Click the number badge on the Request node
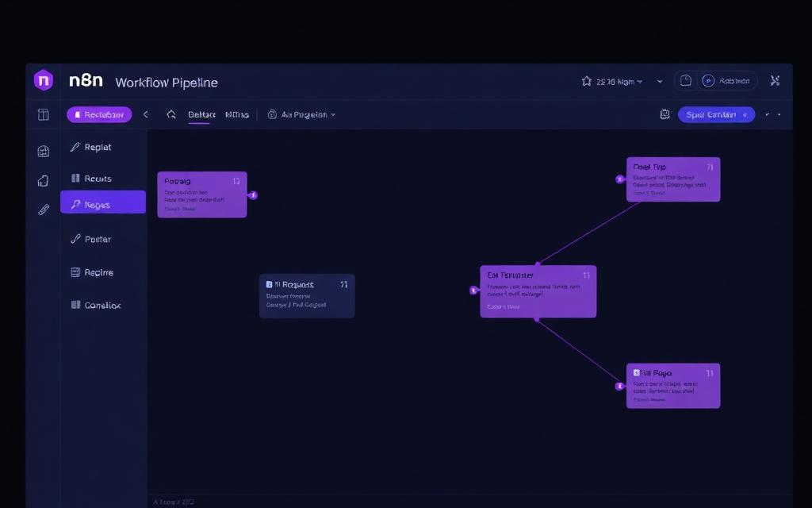This screenshot has height=508, width=812. (x=344, y=285)
